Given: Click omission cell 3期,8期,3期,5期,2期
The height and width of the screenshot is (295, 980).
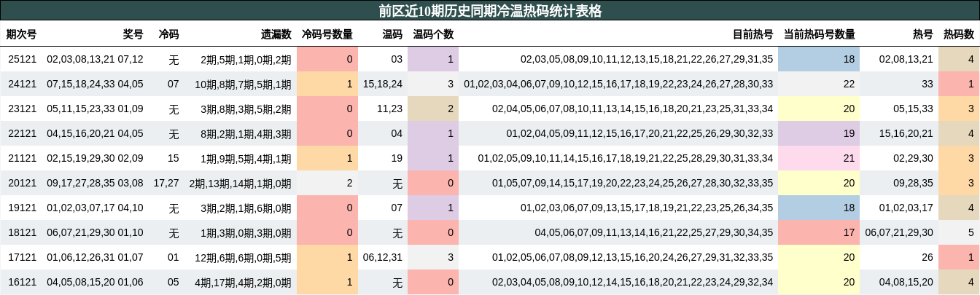Looking at the screenshot, I should [246, 109].
